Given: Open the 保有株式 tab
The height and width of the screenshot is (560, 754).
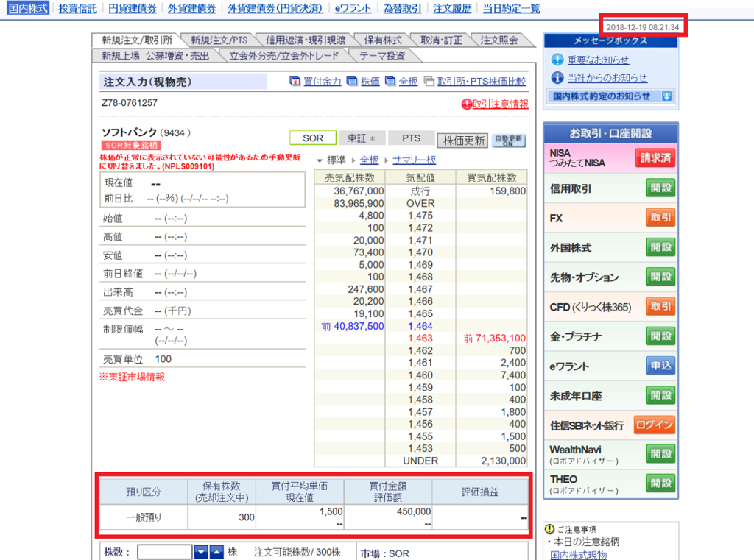Looking at the screenshot, I should point(383,40).
